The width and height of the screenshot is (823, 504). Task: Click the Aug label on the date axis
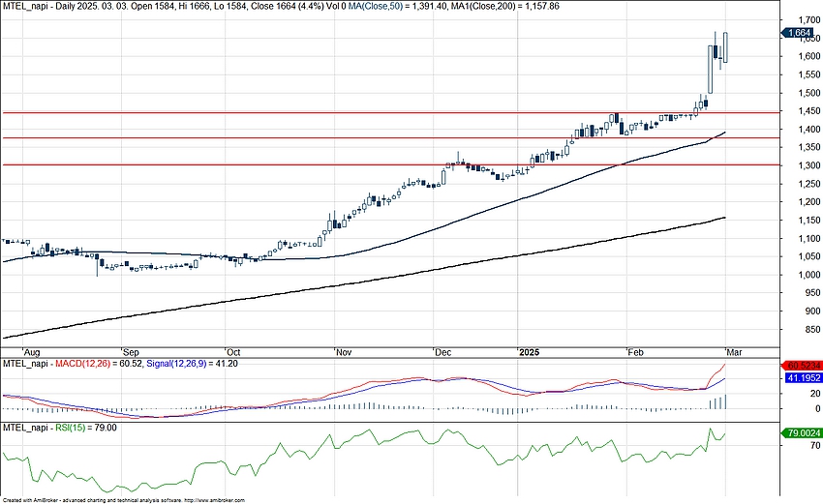click(32, 352)
